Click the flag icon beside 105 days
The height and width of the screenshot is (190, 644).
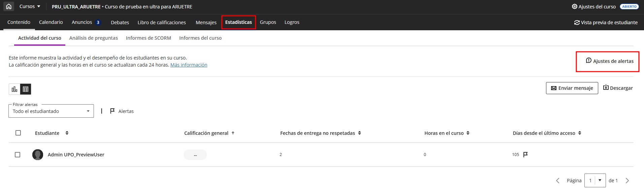526,154
